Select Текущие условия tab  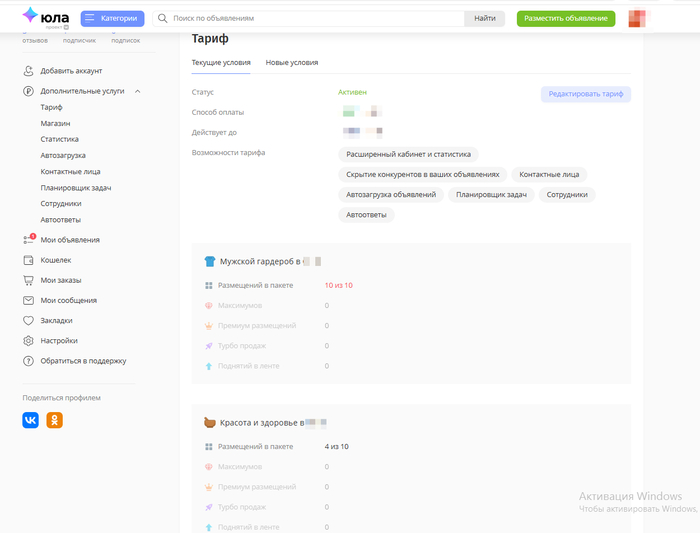point(221,62)
